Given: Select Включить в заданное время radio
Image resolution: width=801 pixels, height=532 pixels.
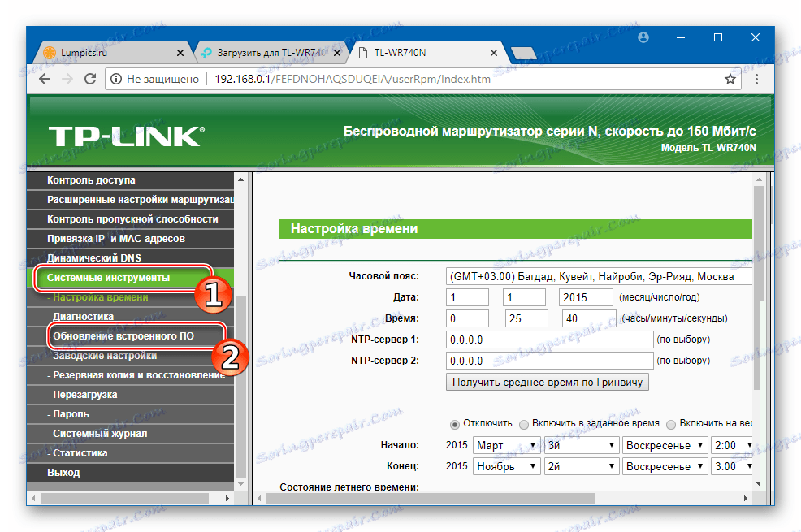Looking at the screenshot, I should pyautogui.click(x=524, y=424).
